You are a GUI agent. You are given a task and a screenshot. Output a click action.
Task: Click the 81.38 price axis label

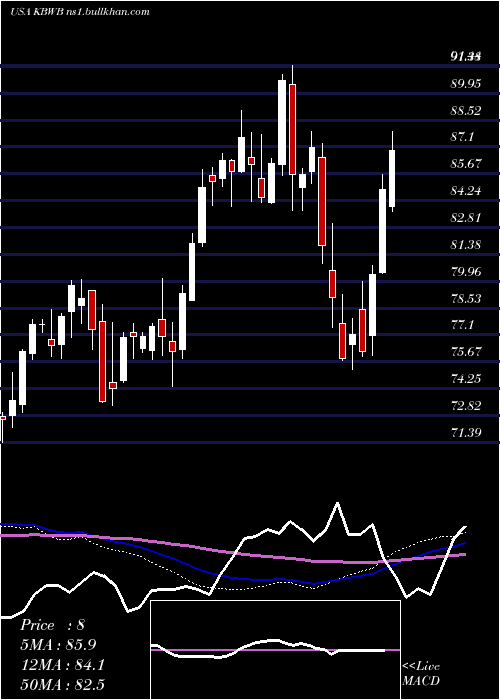coord(466,244)
